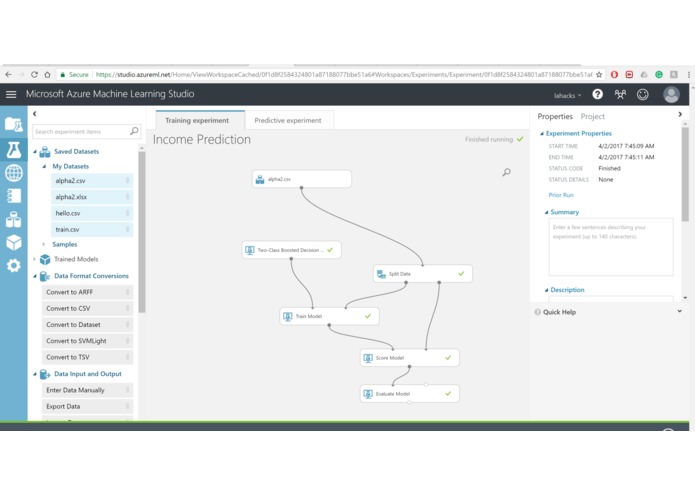This screenshot has height=494, width=695.
Task: Click the Quick Help icon
Action: [538, 312]
